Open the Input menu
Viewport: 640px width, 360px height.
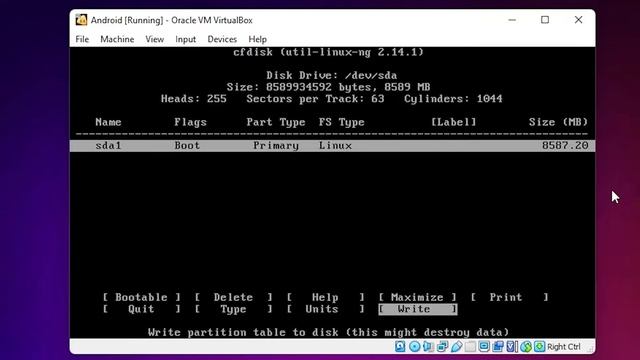tap(186, 39)
